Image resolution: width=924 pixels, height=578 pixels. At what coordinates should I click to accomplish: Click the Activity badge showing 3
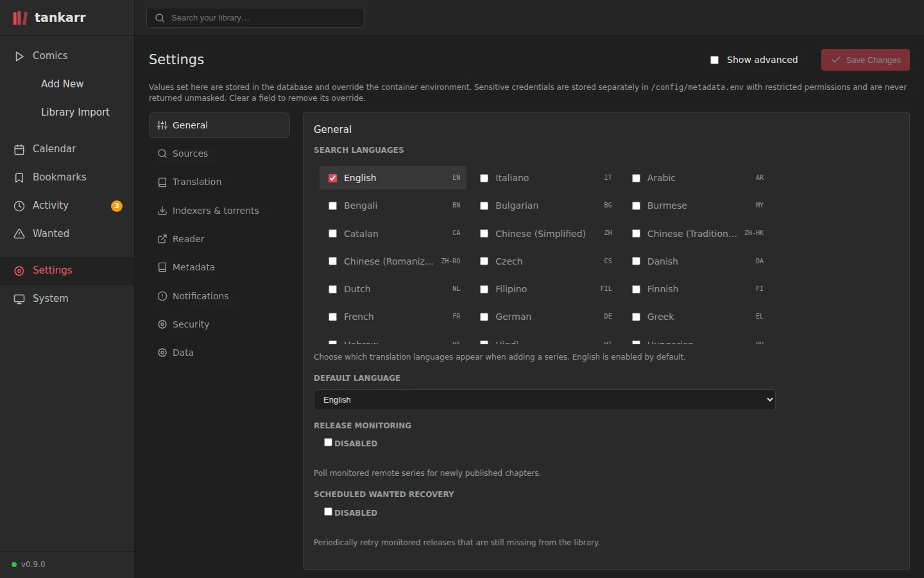(117, 206)
